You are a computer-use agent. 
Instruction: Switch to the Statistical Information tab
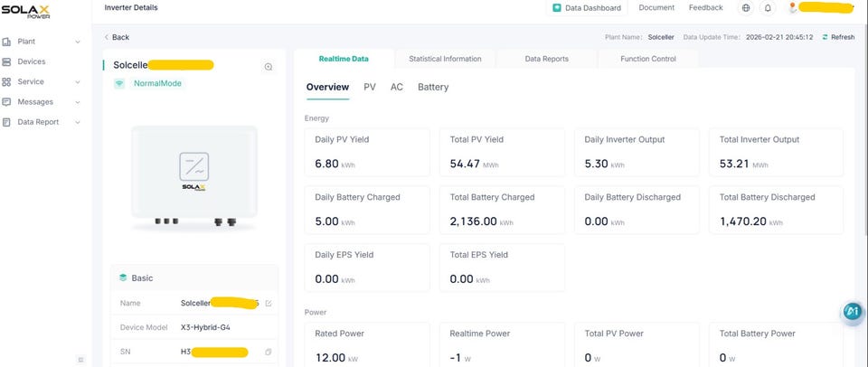[445, 59]
